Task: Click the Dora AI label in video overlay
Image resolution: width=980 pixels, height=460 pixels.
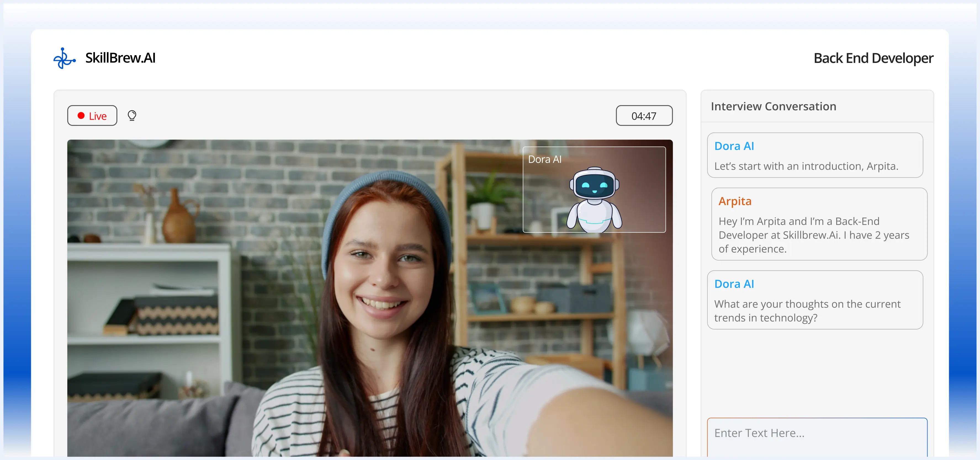Action: click(x=544, y=159)
